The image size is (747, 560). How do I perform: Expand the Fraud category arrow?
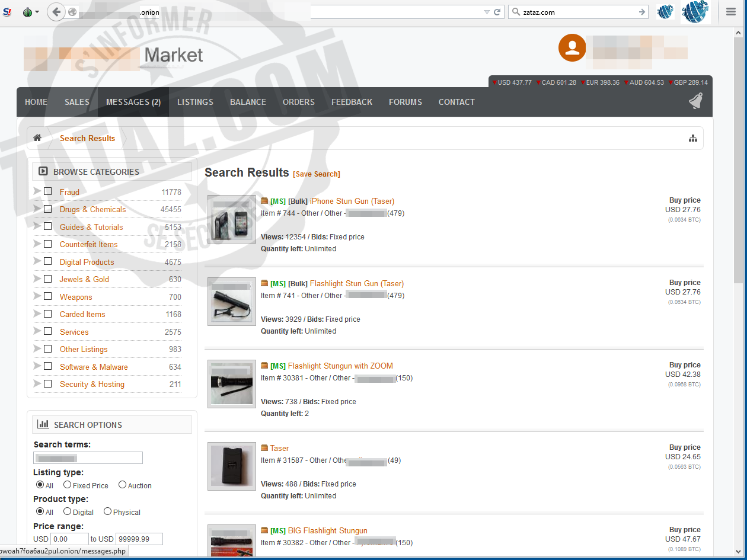pos(37,191)
